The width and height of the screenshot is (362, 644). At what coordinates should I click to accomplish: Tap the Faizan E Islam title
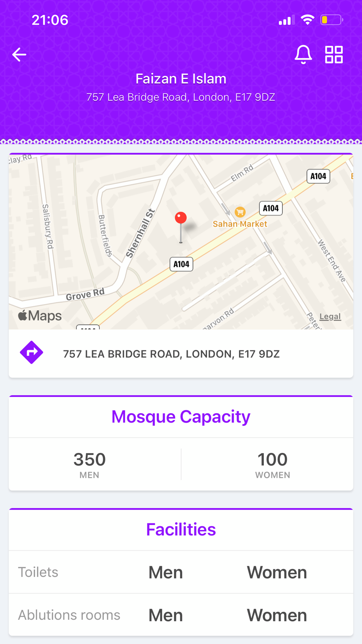(x=181, y=79)
